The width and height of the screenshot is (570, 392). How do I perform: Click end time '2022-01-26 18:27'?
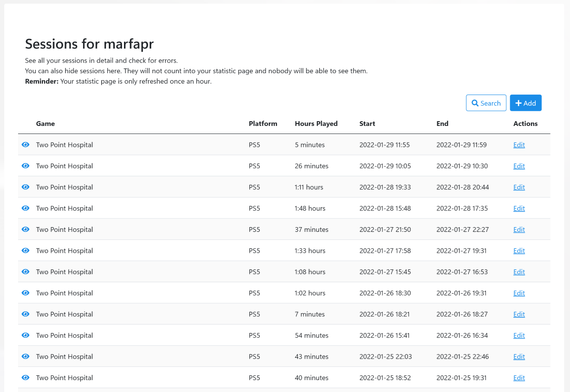click(x=462, y=314)
